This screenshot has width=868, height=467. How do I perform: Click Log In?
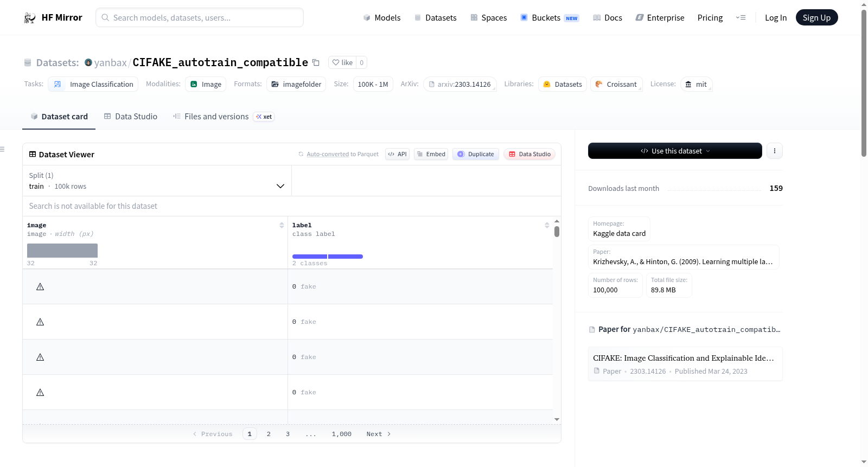776,18
